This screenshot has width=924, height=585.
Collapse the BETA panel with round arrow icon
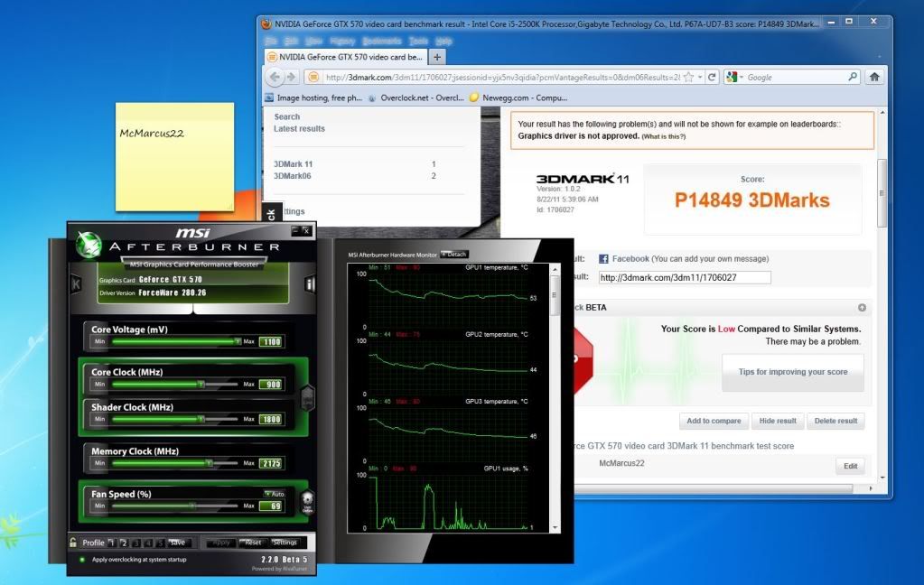pyautogui.click(x=862, y=308)
